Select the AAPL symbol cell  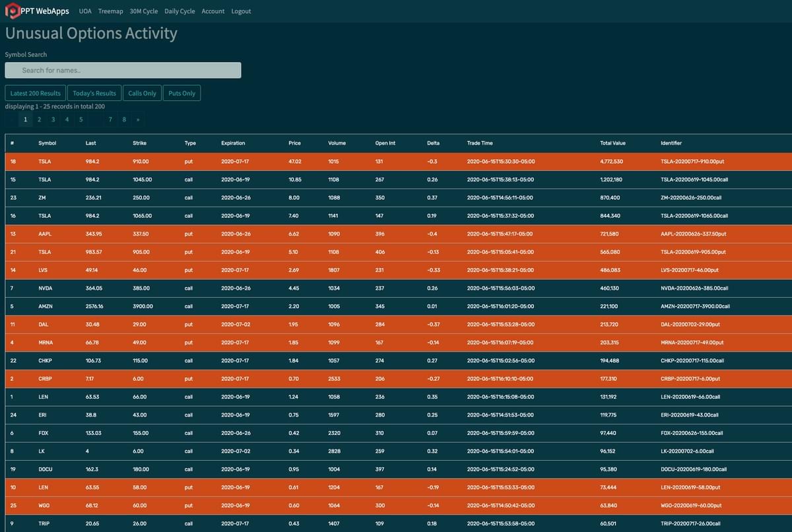coord(45,234)
